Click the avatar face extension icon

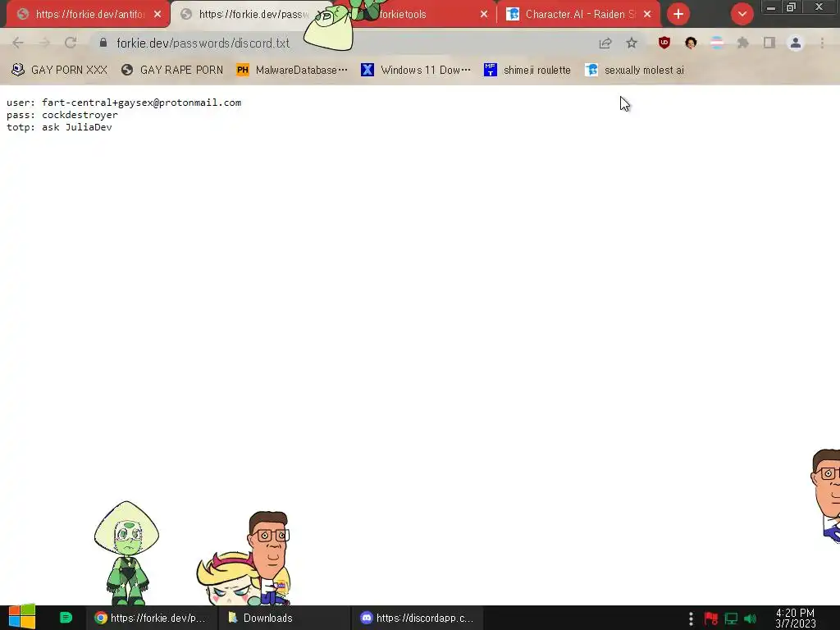691,43
